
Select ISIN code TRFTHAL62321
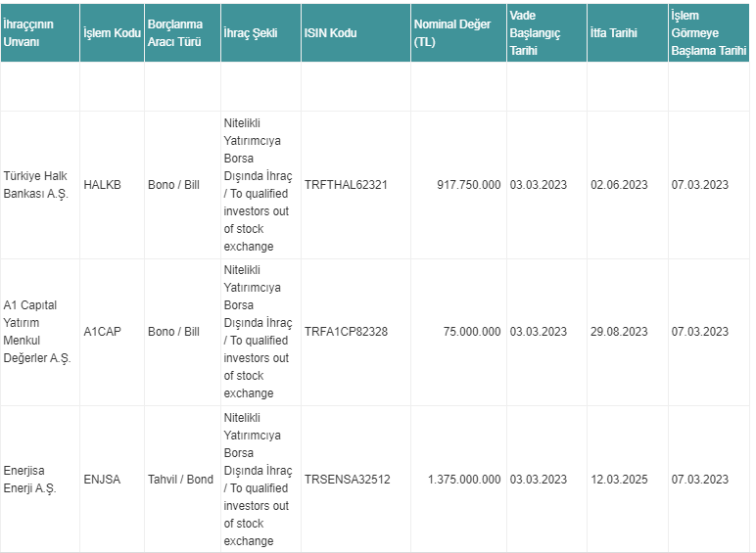tap(346, 185)
